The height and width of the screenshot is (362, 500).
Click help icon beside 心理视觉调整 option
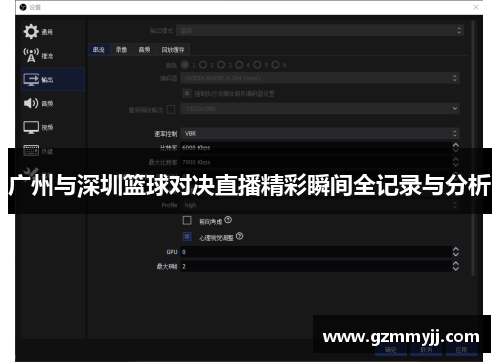(x=239, y=236)
